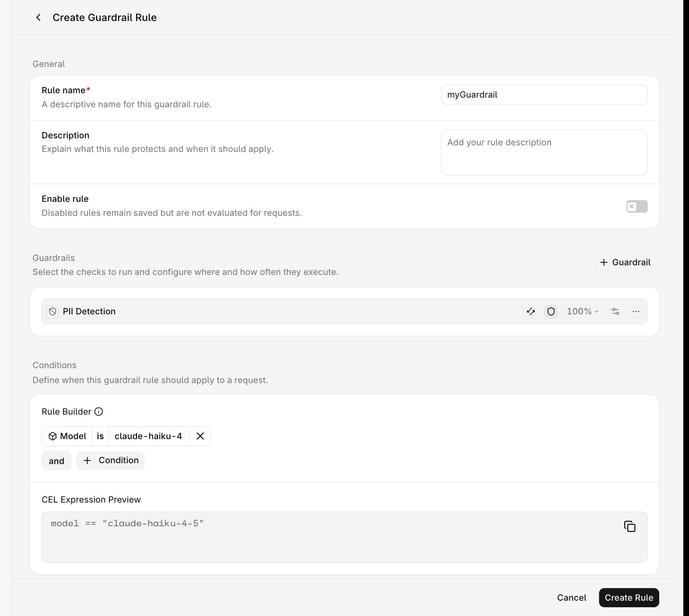
Task: Open PII Detection sliders settings icon
Action: [615, 312]
